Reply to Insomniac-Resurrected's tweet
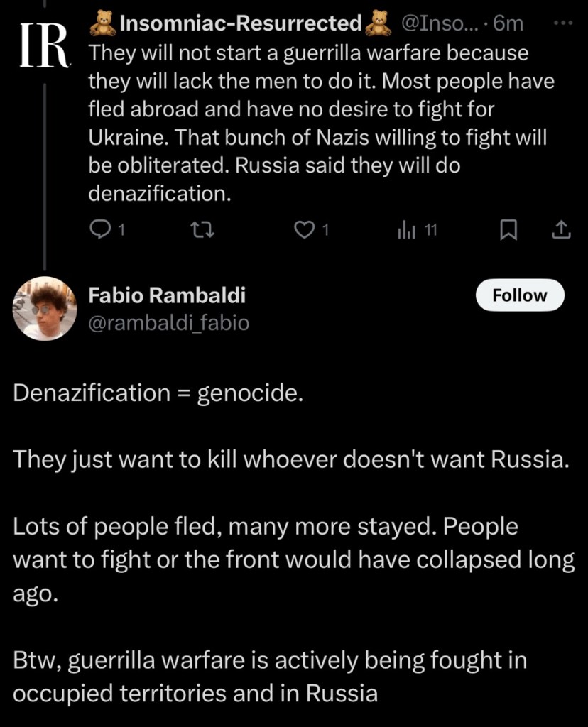Viewport: 588px width, 727px height. [x=102, y=229]
